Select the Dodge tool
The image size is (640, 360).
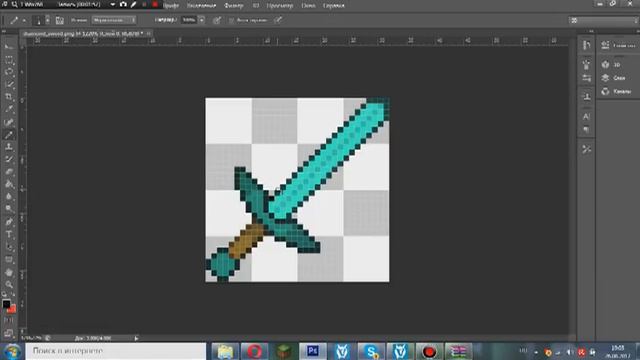click(x=9, y=209)
